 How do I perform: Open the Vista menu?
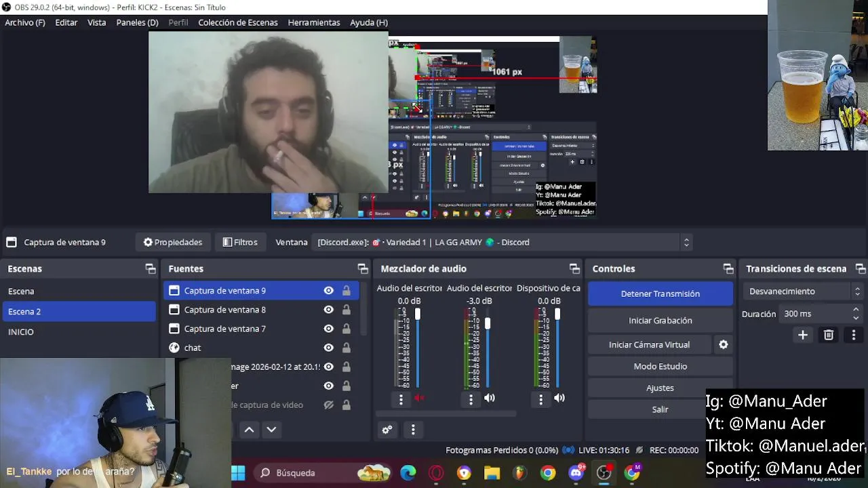[97, 22]
